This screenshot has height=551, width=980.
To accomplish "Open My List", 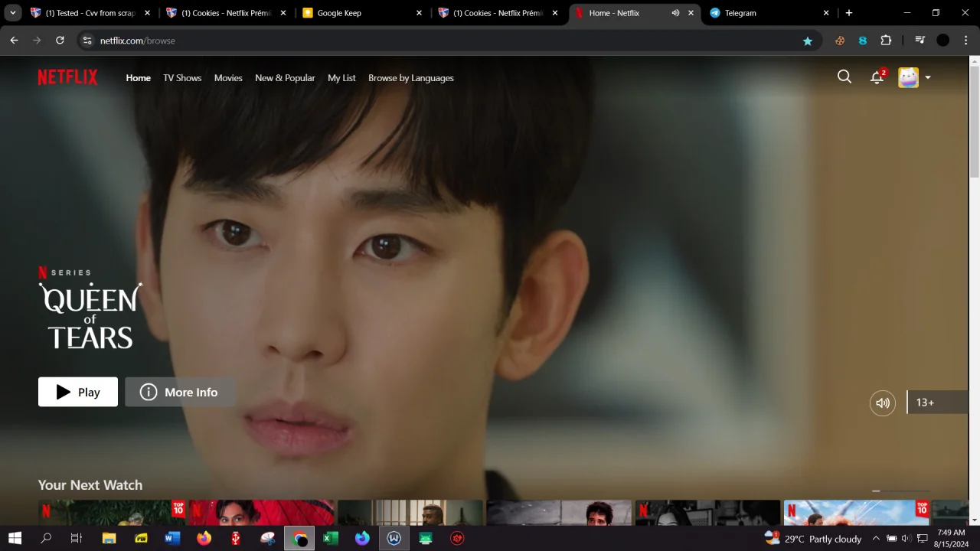I will [x=341, y=78].
